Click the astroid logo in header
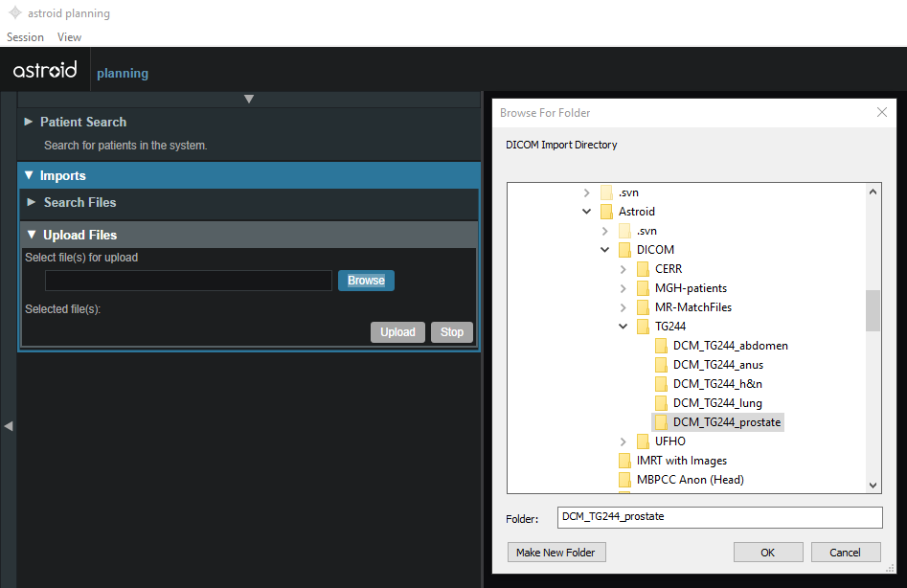This screenshot has height=588, width=907. click(45, 71)
